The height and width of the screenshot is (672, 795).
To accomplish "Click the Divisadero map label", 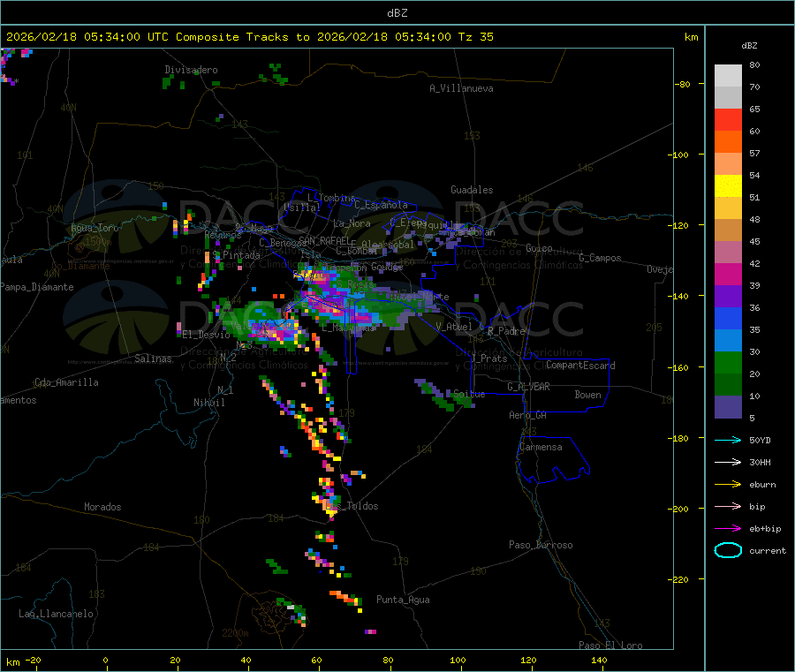I will click(191, 70).
